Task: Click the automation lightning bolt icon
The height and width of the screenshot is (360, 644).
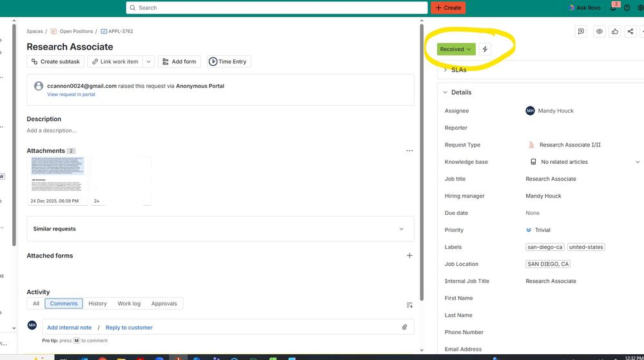Action: pyautogui.click(x=485, y=49)
